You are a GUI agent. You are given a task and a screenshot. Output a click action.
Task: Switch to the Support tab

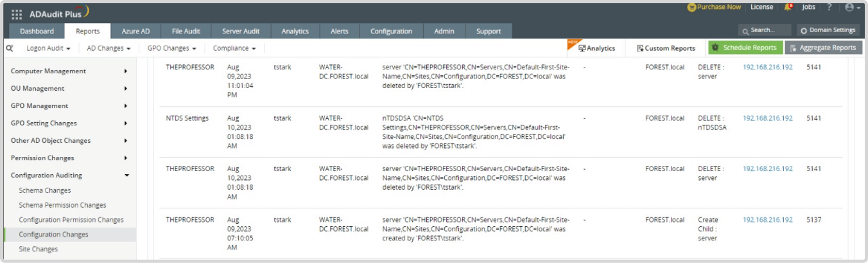[489, 31]
